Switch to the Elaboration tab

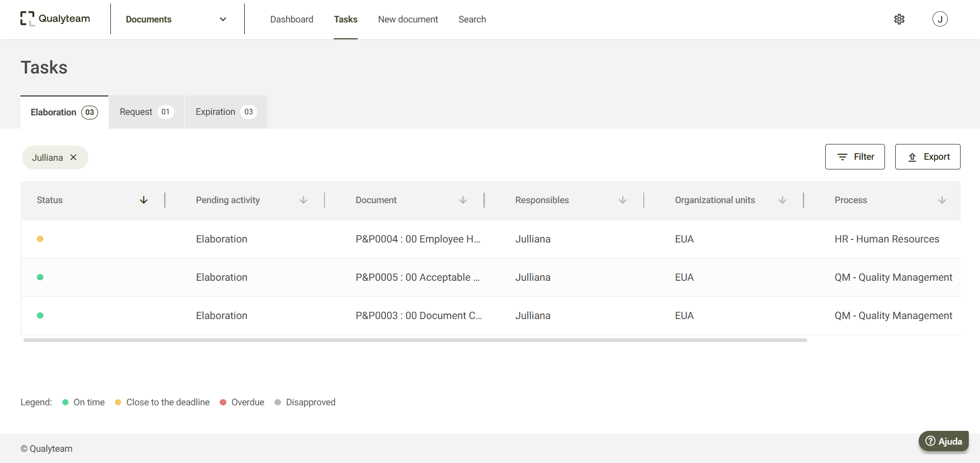coord(64,112)
